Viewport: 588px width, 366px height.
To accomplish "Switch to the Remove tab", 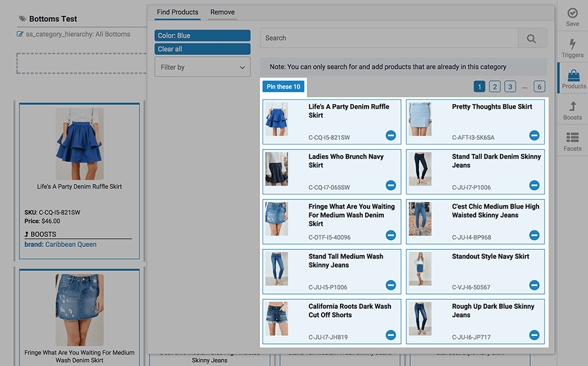I will coord(222,12).
